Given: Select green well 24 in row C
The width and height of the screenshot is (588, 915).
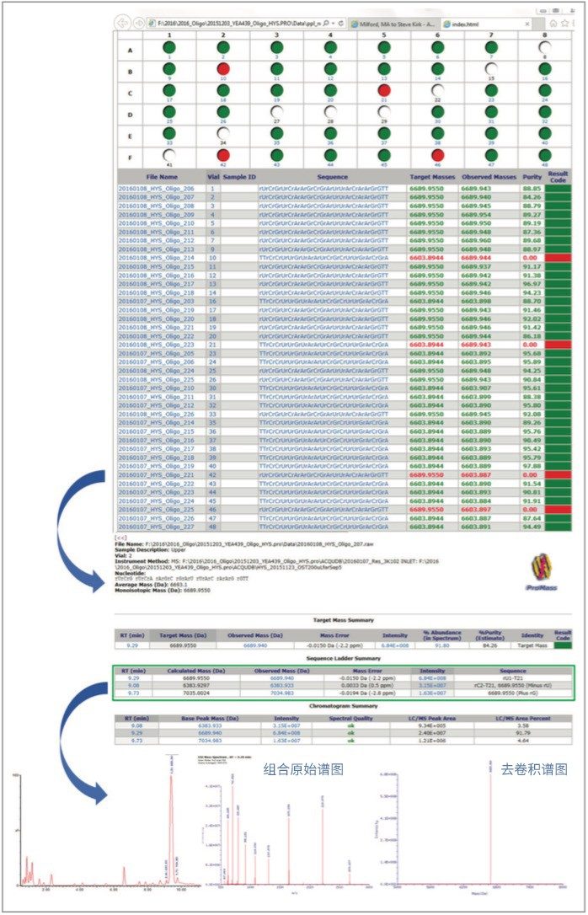Looking at the screenshot, I should pyautogui.click(x=545, y=90).
